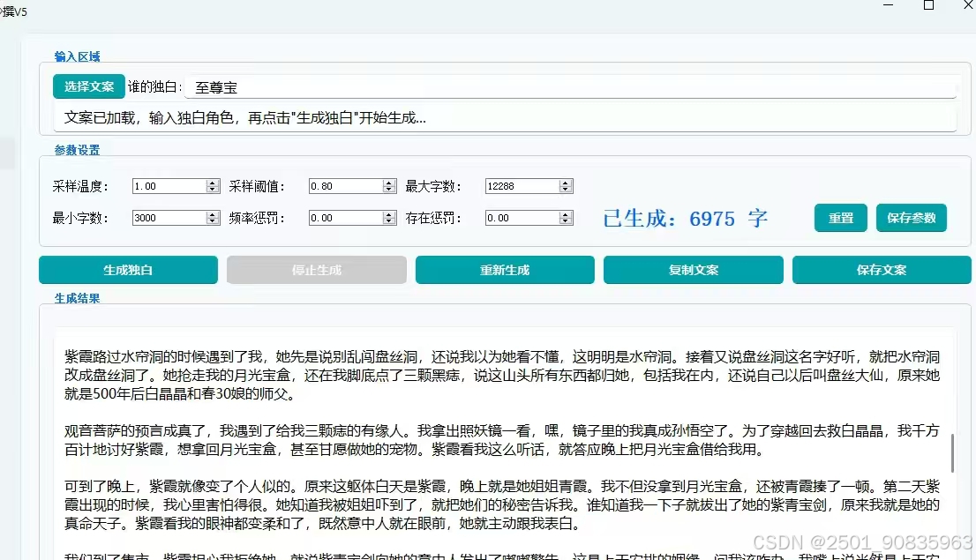976x560 pixels.
Task: Focus the 谁的独白 input containing 至尊宝
Action: point(570,87)
